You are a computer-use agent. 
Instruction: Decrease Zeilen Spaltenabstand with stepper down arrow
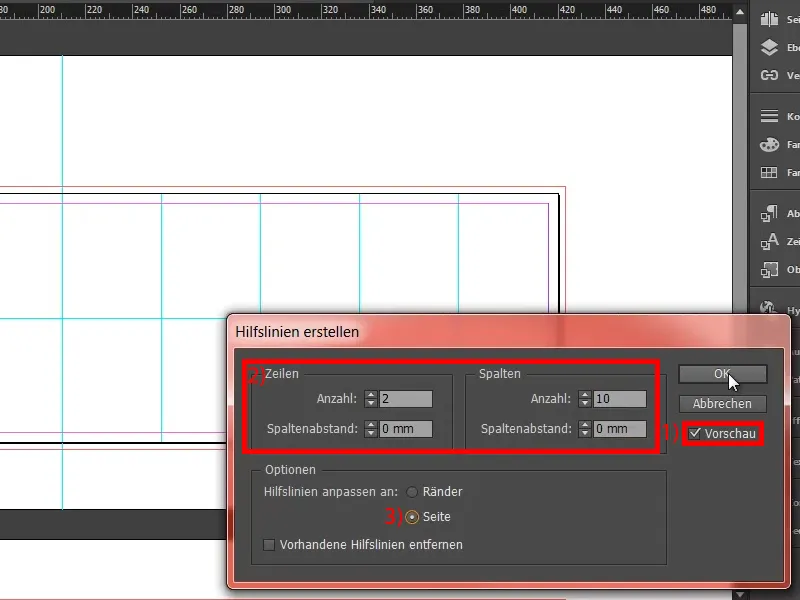pos(371,433)
